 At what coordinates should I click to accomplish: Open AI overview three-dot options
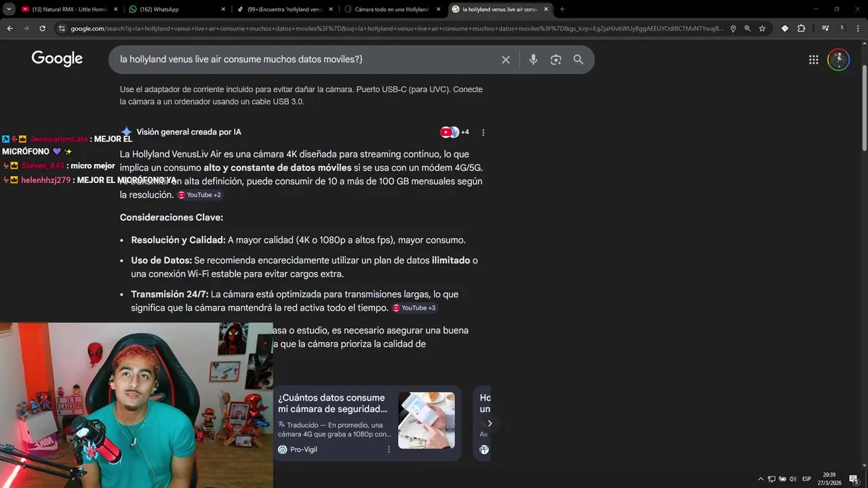(483, 132)
